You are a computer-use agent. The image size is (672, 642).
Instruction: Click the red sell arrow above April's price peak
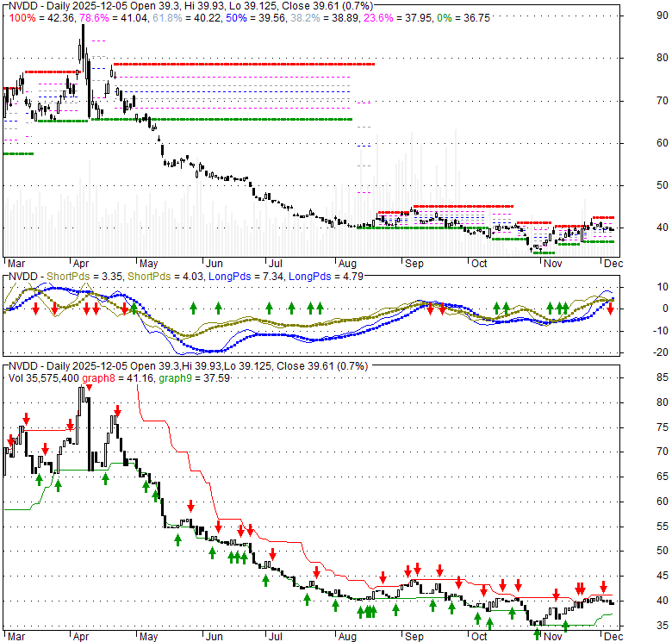click(x=88, y=389)
